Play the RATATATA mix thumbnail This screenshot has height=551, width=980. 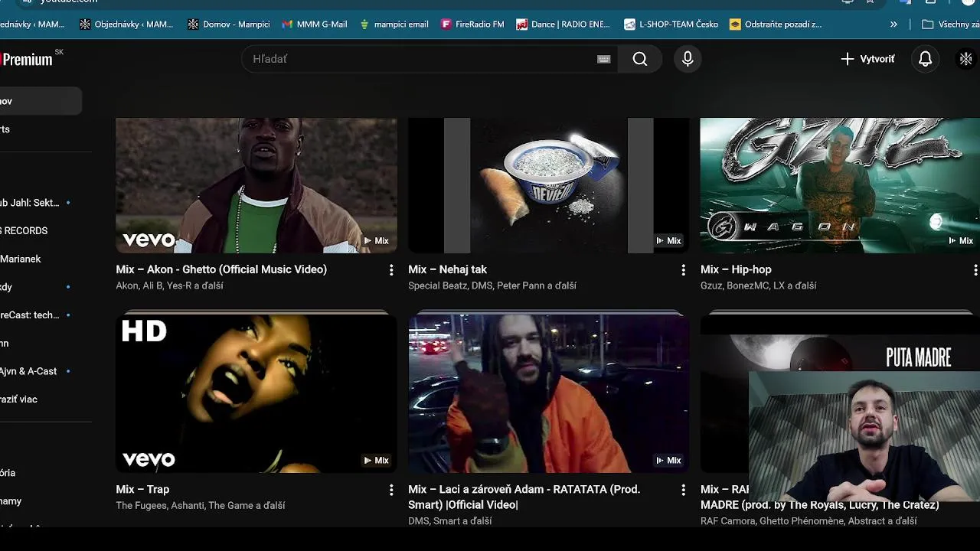tap(549, 393)
